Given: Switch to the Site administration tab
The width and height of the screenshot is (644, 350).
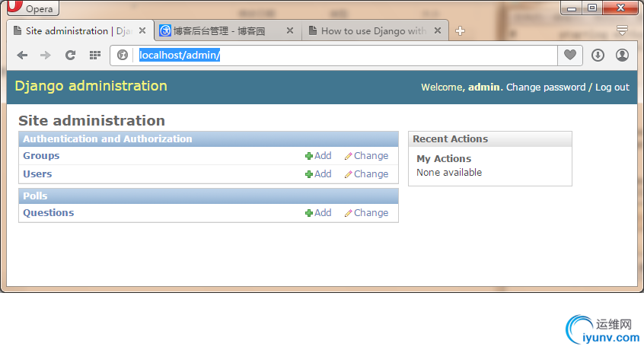Looking at the screenshot, I should [81, 30].
